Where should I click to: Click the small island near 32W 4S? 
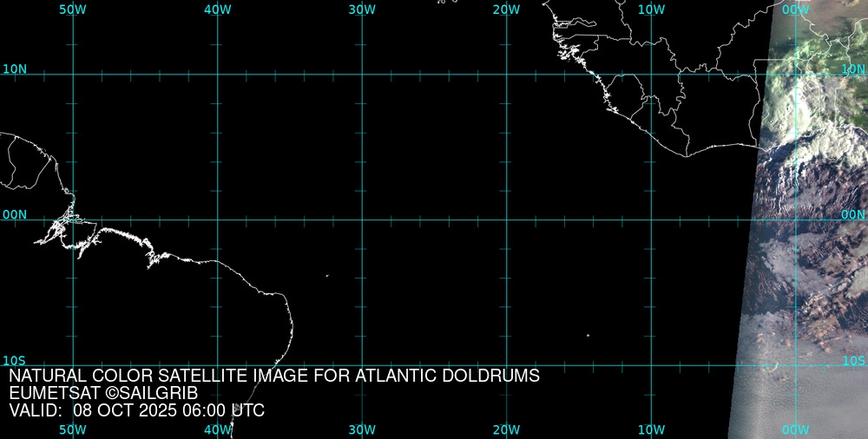(327, 276)
